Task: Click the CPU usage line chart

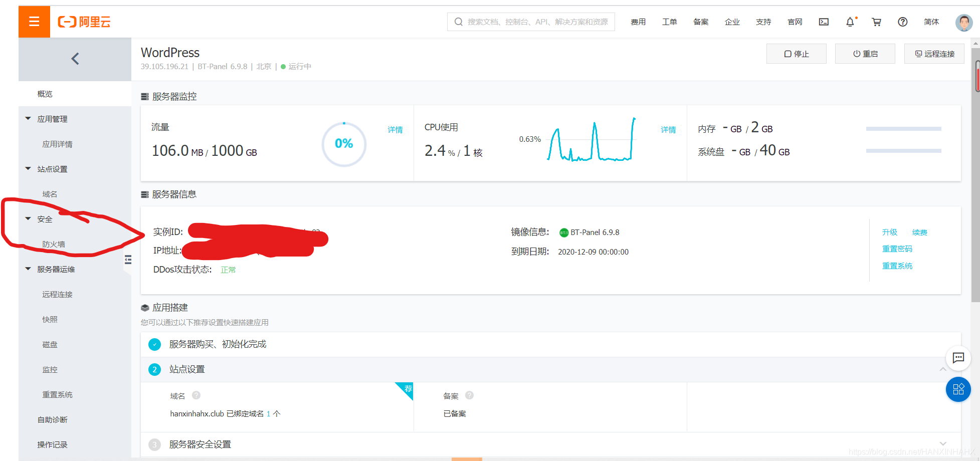Action: [x=592, y=139]
